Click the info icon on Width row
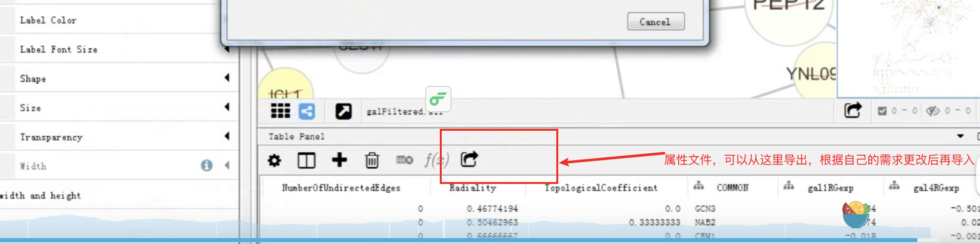This screenshot has height=244, width=980. point(207,165)
